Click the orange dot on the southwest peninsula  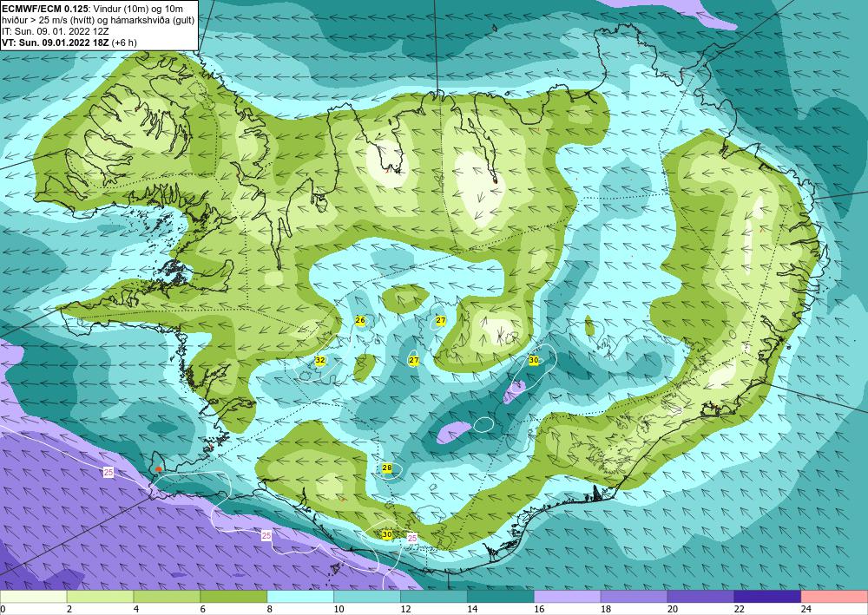click(159, 469)
